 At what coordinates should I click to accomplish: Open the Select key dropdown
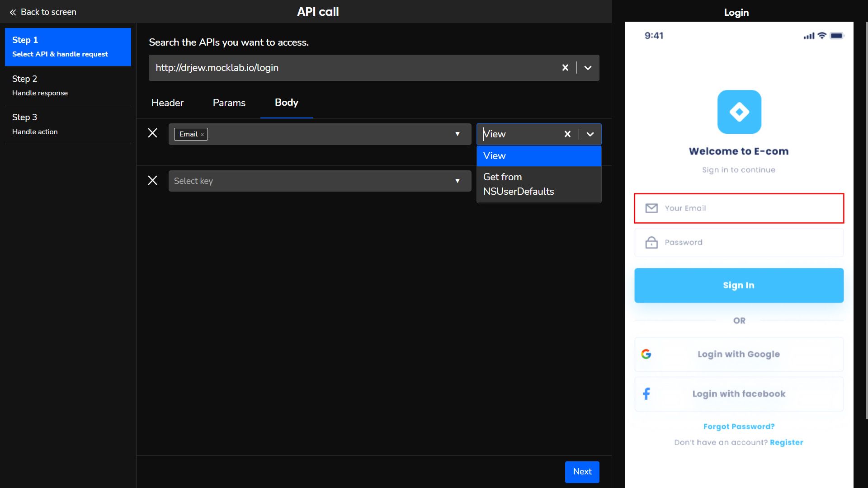[319, 181]
